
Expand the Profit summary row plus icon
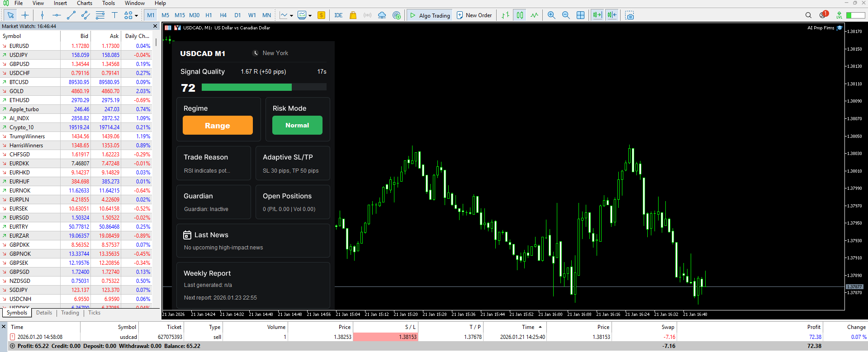click(x=12, y=346)
